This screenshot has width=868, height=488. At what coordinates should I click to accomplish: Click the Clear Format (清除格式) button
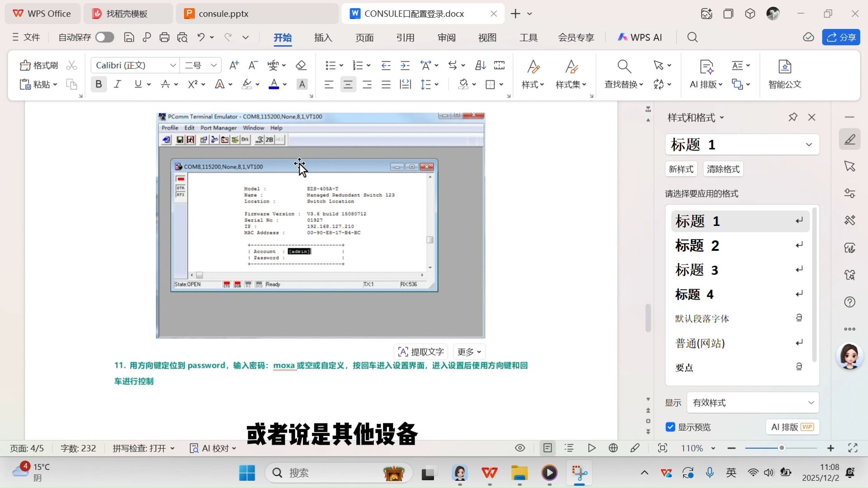tap(723, 169)
